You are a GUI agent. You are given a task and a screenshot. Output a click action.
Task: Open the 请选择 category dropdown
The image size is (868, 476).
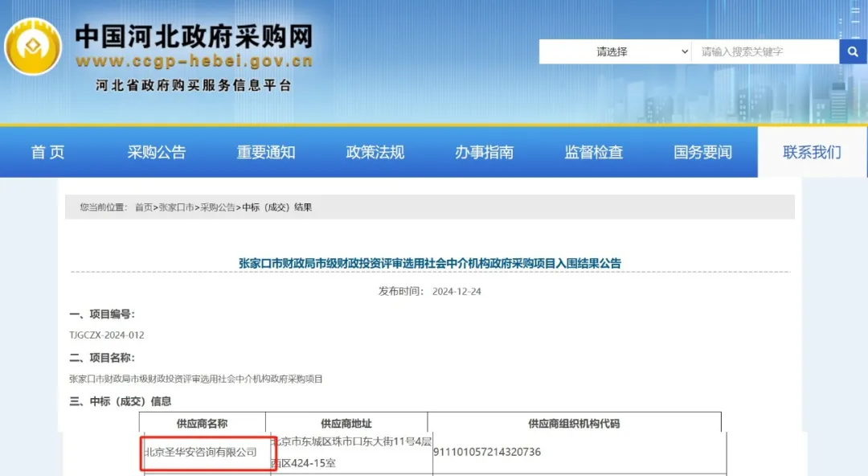coord(615,51)
